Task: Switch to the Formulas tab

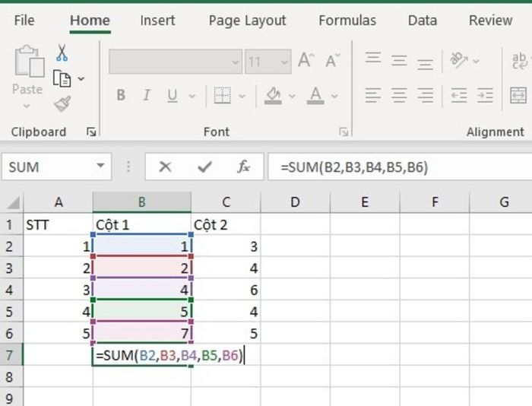Action: (347, 21)
